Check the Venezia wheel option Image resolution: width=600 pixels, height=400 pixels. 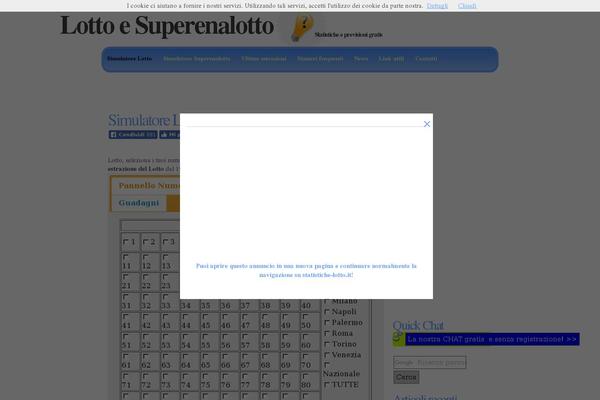327,354
